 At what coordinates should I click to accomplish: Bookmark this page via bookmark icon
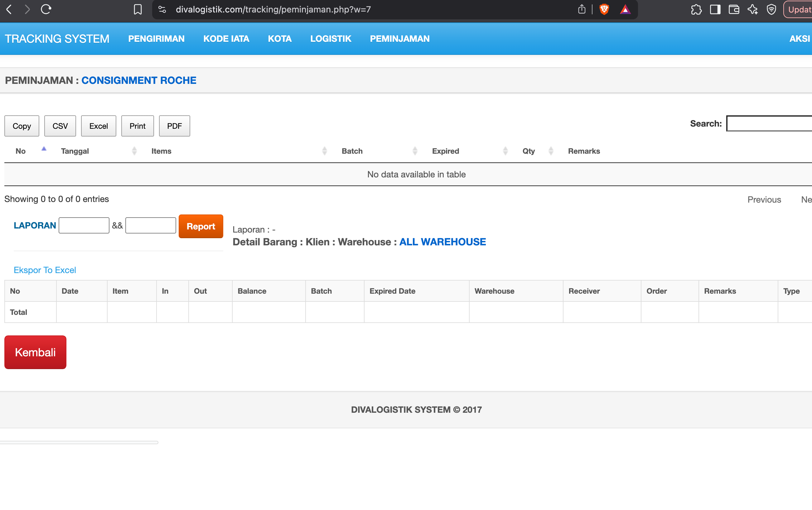coord(138,9)
